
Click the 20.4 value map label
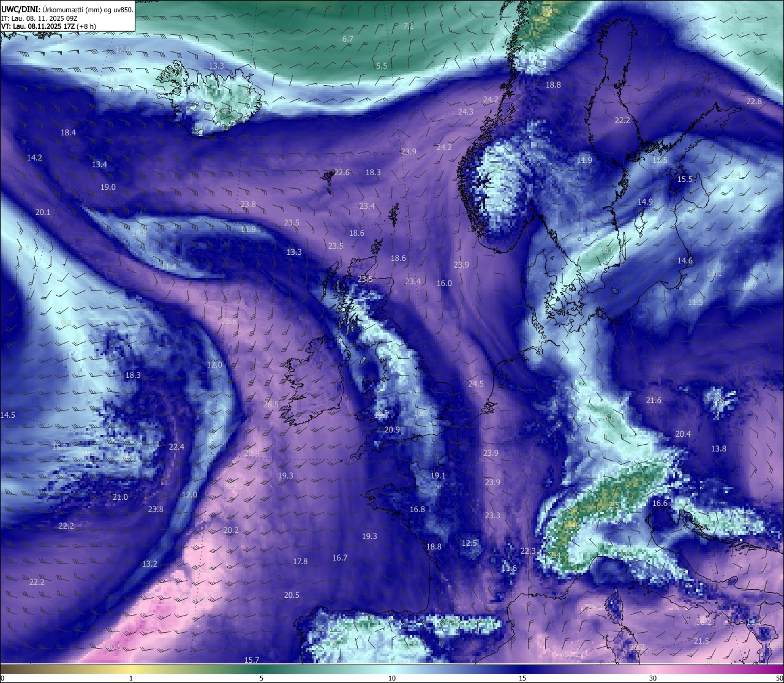[683, 434]
